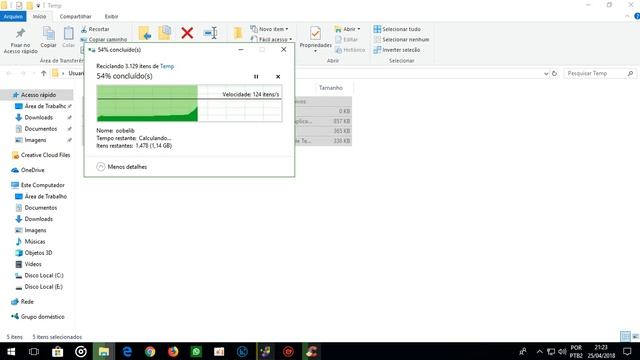Pin to Acesso rápido

click(20, 40)
